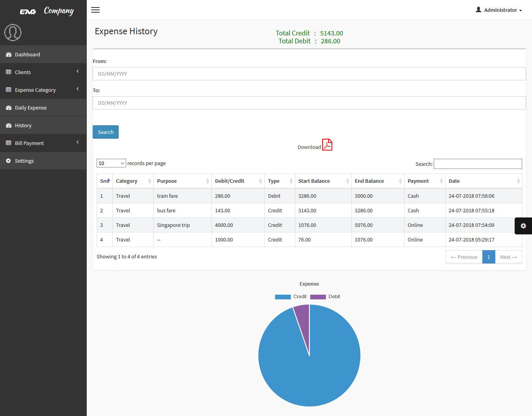Click the EM Company logo
Viewport: 532px width, 416px height.
click(47, 11)
